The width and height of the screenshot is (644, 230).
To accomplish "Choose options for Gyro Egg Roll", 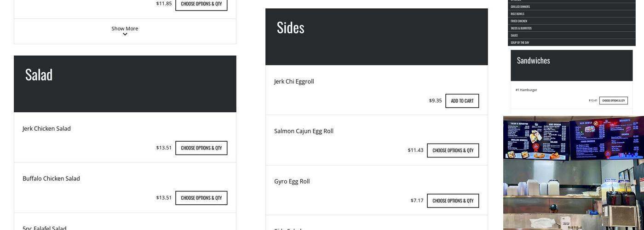I will pos(453,201).
